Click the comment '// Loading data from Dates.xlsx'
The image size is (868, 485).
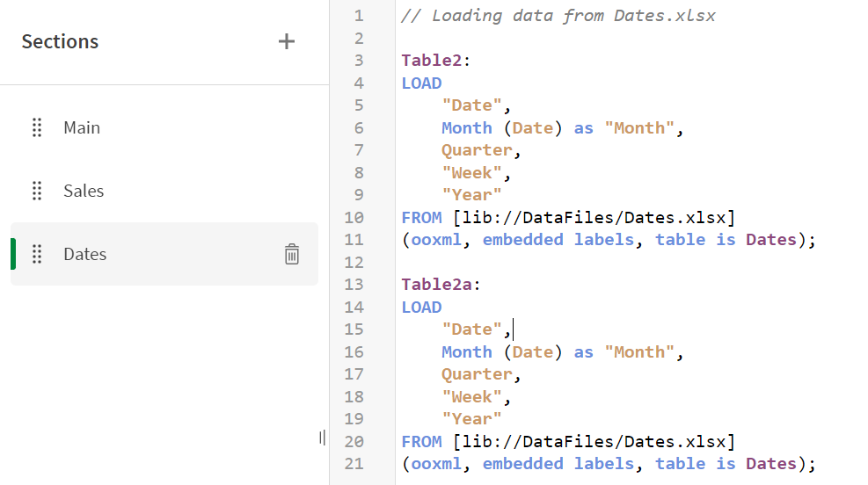point(558,16)
